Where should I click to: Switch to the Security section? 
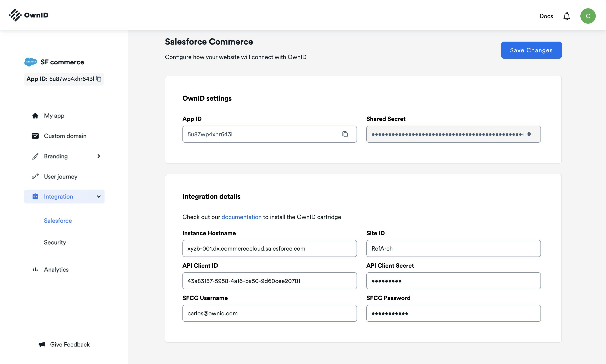[x=55, y=242]
